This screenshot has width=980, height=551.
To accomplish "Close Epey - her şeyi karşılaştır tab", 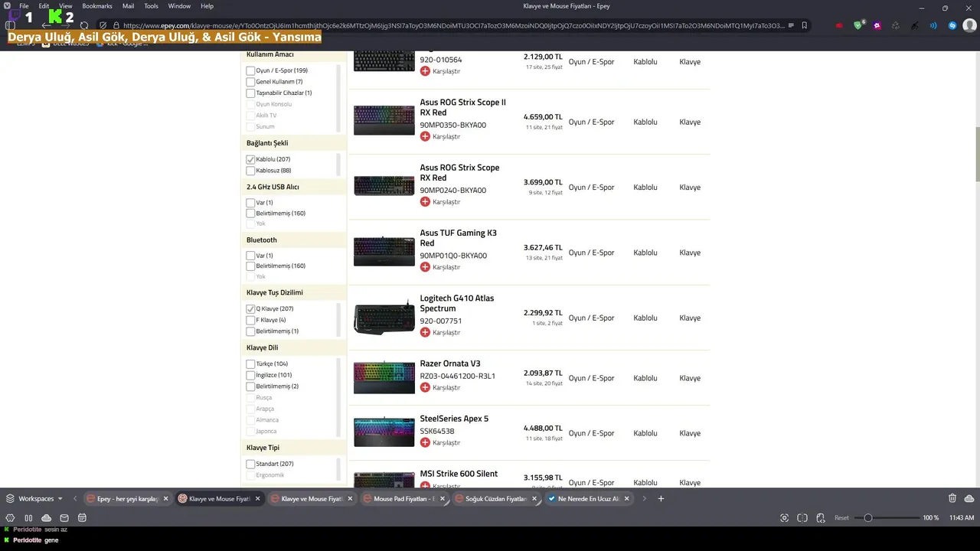I will point(165,499).
